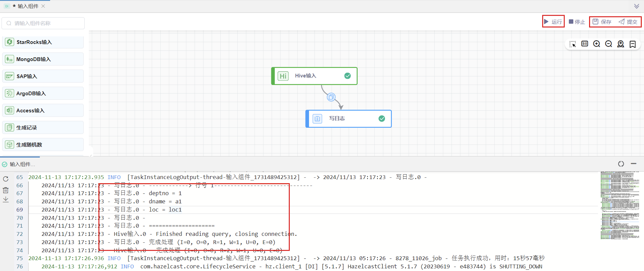Click the Stop (停止) button
The width and height of the screenshot is (644, 271).
pyautogui.click(x=577, y=22)
